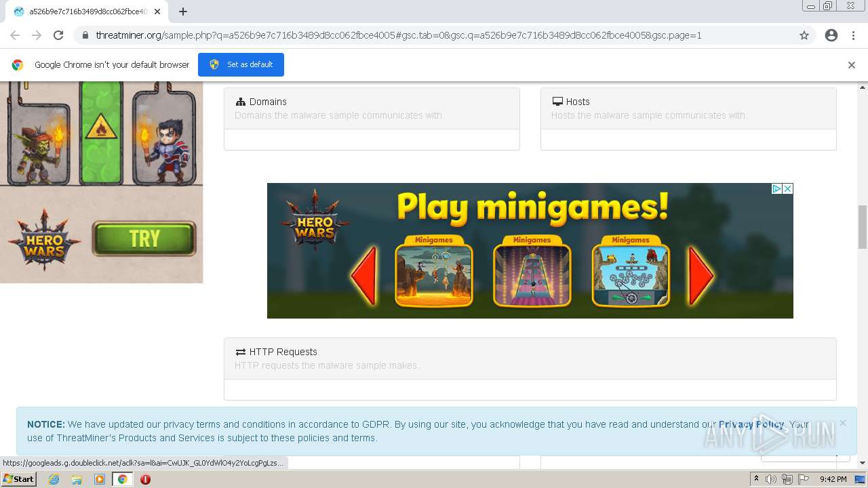
Task: Select the middle Minigames thumbnail
Action: pos(532,271)
